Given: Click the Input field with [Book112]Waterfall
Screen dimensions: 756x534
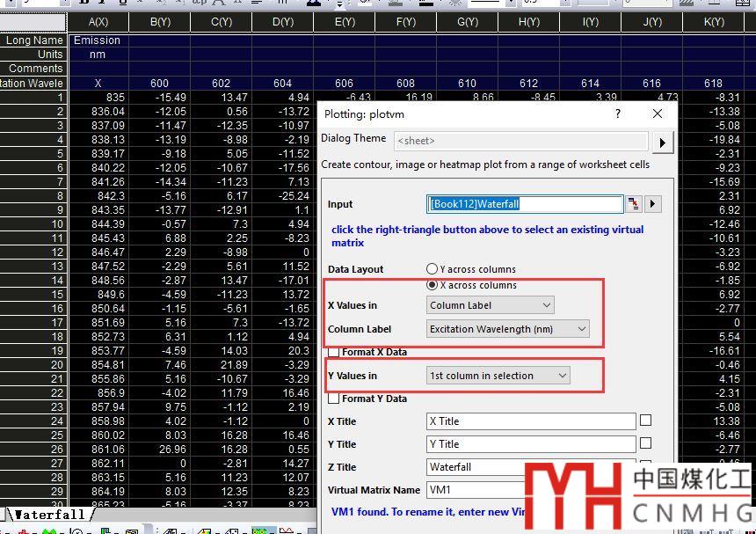Looking at the screenshot, I should coord(525,204).
